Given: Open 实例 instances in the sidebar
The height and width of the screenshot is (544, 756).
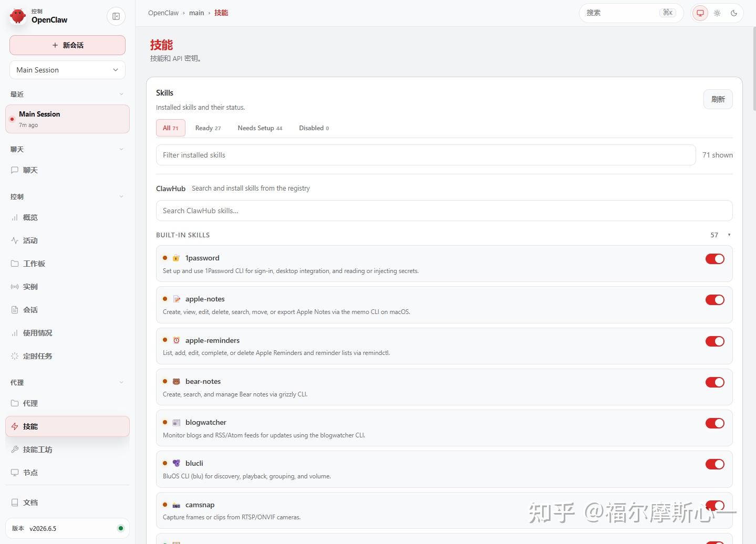Looking at the screenshot, I should point(67,287).
